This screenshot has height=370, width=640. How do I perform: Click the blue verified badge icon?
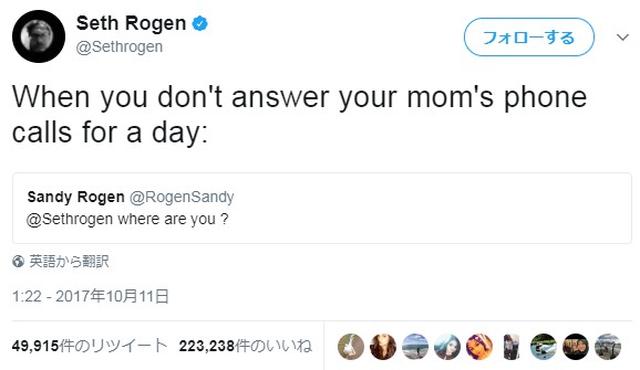pyautogui.click(x=200, y=23)
